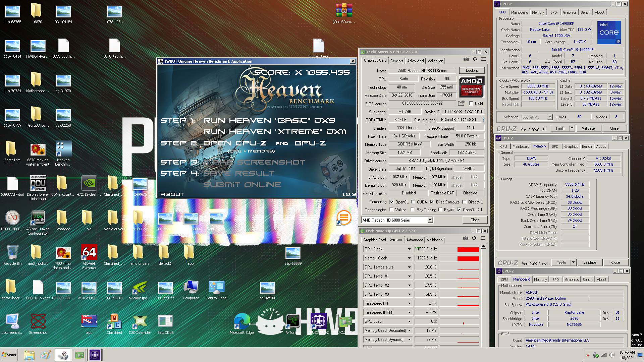
Task: Toggle OpenGL 4.1 checkbox in GPU-Z
Action: (459, 210)
